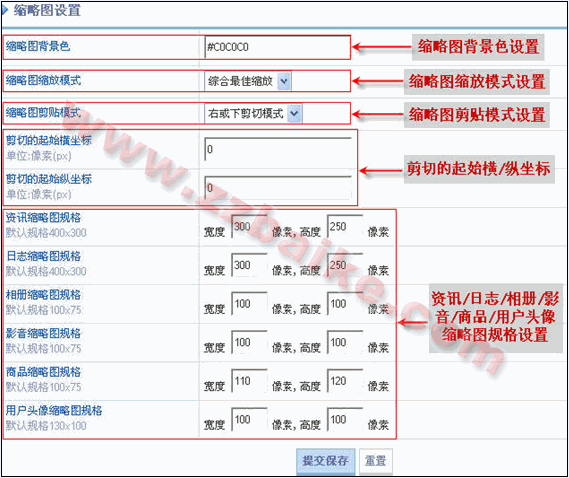Viewport: 569px width, 478px height.
Task: Click the 日志缩略图规格 height field
Action: pyautogui.click(x=345, y=265)
